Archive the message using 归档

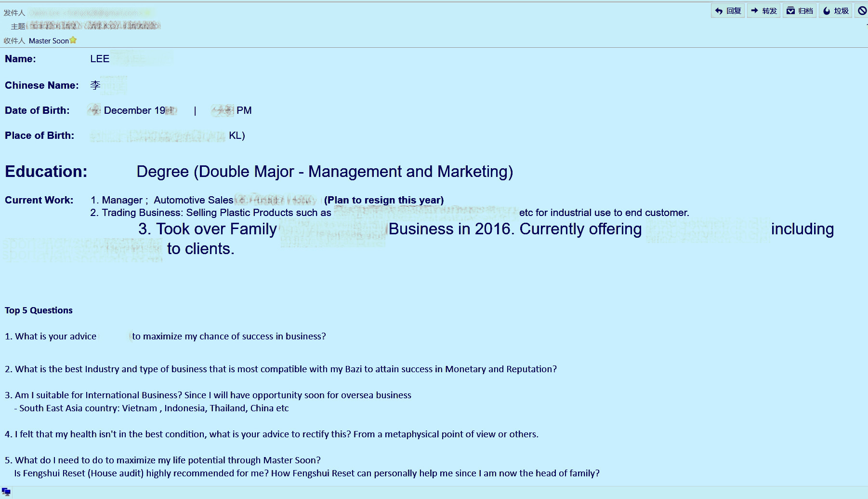[x=800, y=11]
